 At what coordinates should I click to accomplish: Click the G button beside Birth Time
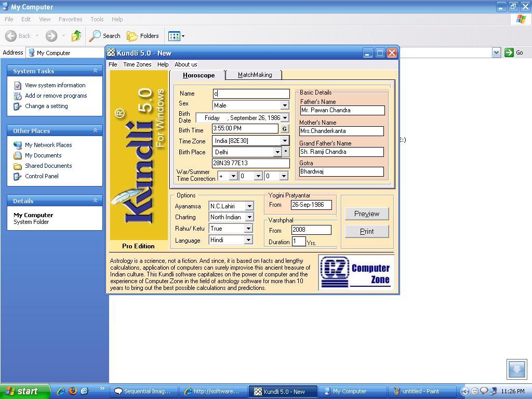(284, 129)
